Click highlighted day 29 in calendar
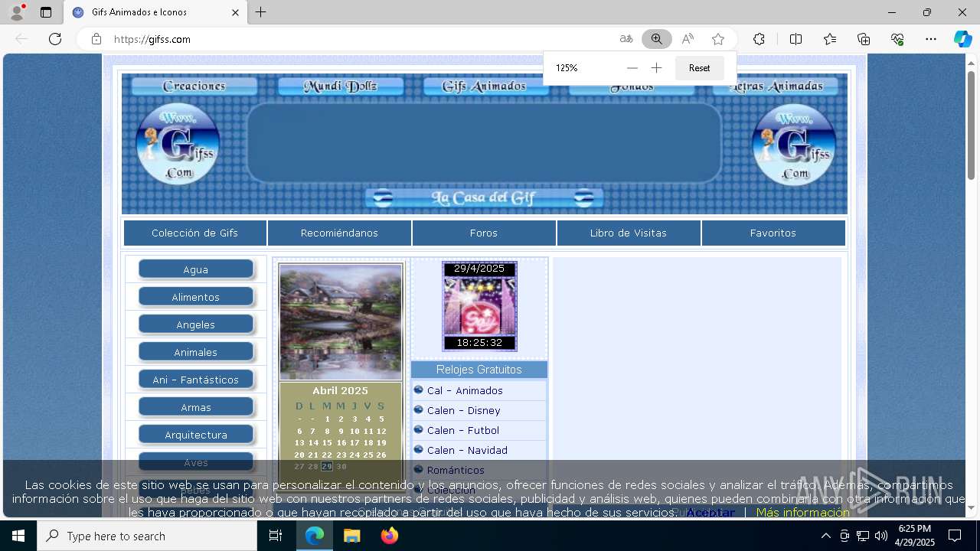The width and height of the screenshot is (980, 551). coord(327,467)
